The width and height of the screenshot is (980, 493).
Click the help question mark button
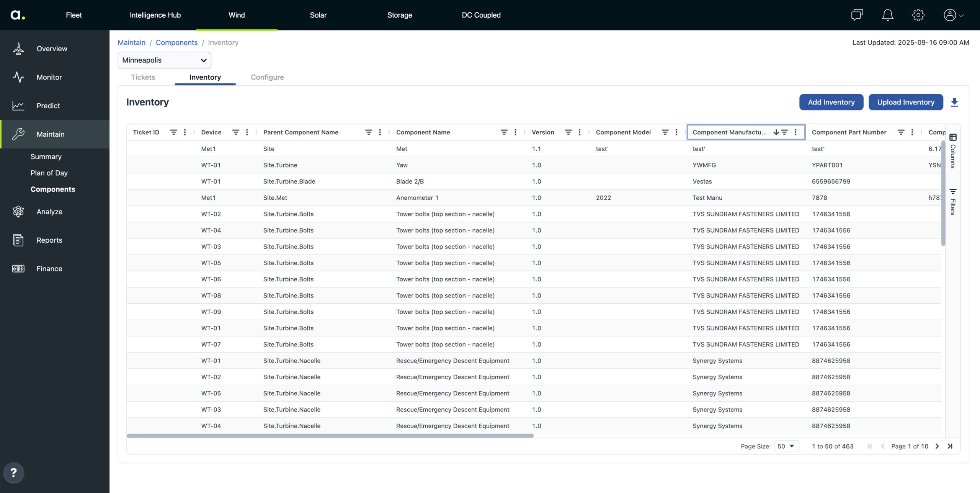(x=13, y=473)
